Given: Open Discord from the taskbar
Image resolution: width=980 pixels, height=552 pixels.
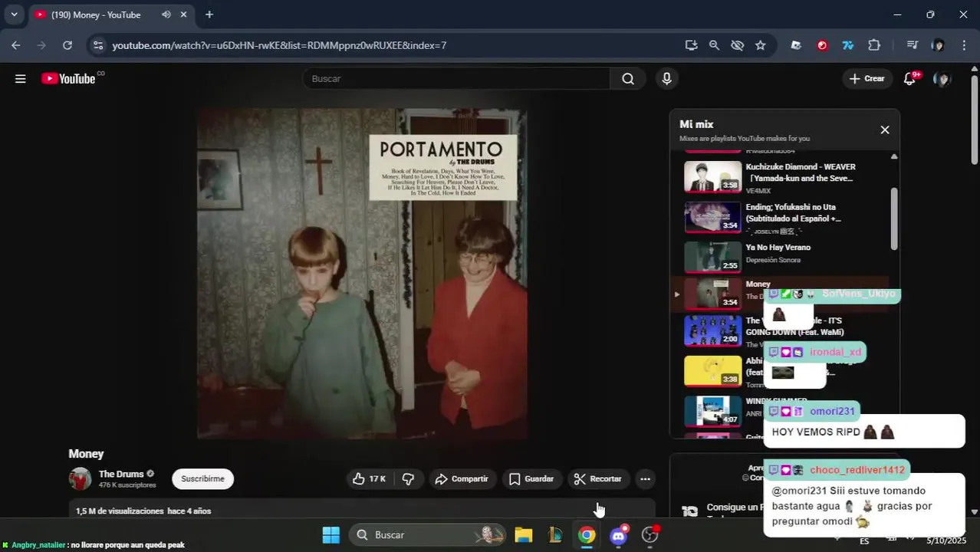Looking at the screenshot, I should [619, 534].
